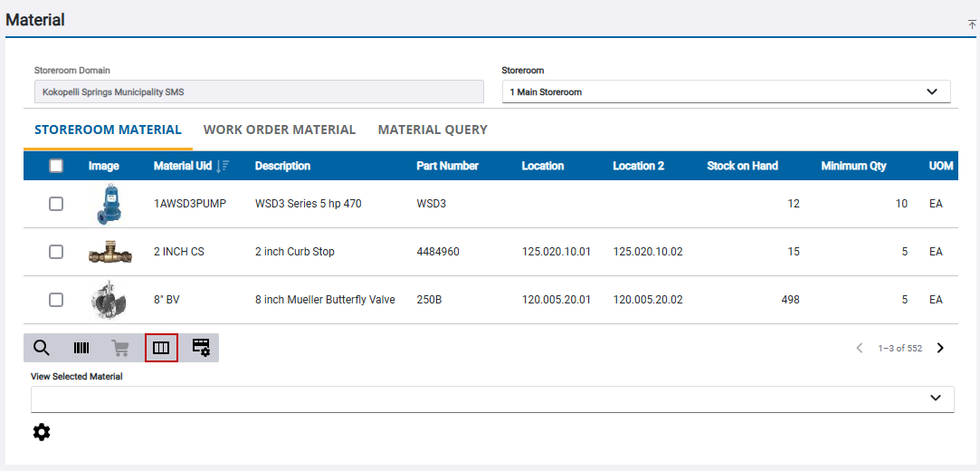Open the grid settings icon
This screenshot has height=471, width=980.
(x=201, y=348)
